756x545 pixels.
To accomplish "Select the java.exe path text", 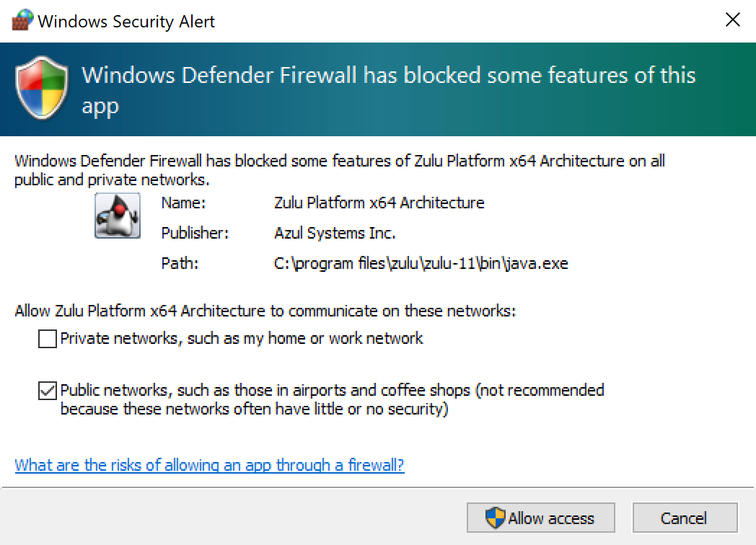I will [x=421, y=263].
